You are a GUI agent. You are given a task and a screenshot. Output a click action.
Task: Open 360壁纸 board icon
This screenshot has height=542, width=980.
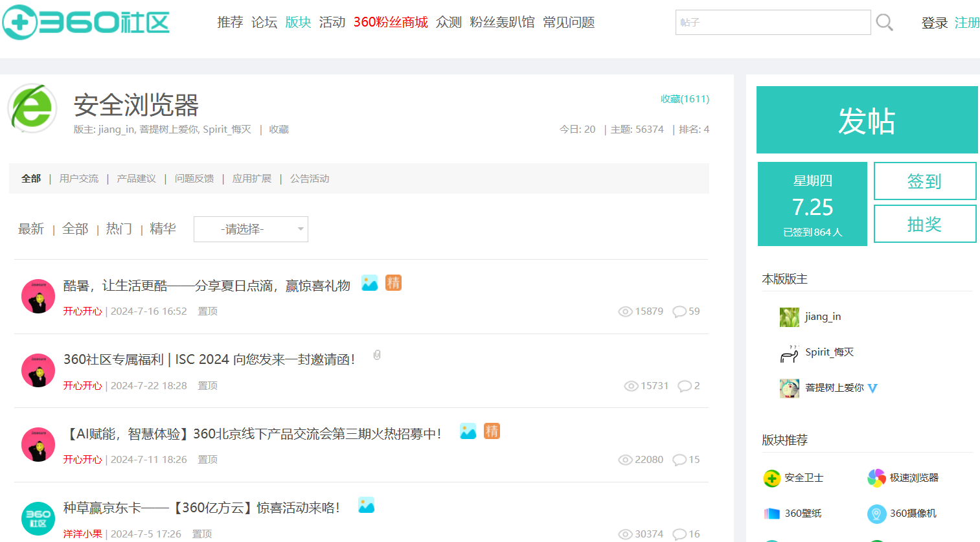771,514
